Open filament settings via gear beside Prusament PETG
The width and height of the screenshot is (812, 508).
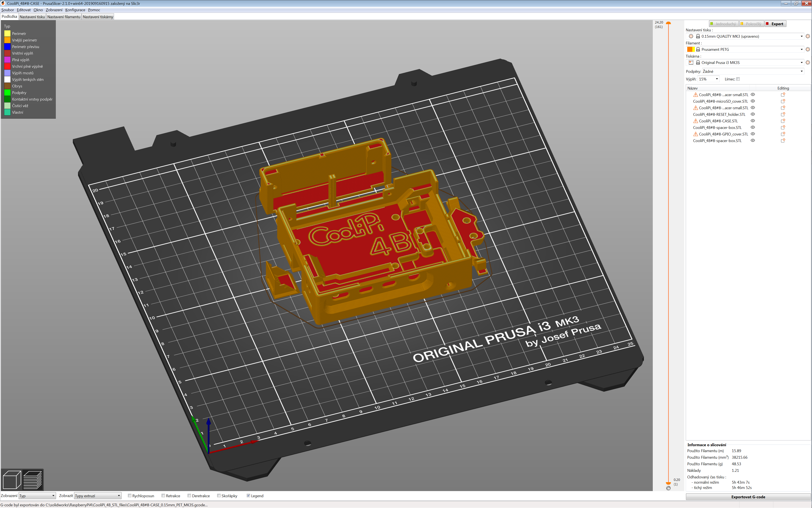click(808, 49)
